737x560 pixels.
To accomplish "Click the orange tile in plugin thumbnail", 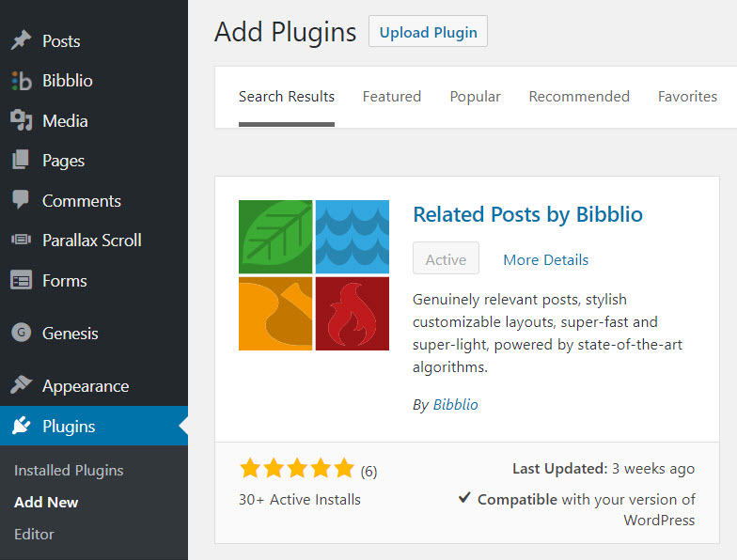I will tap(275, 314).
